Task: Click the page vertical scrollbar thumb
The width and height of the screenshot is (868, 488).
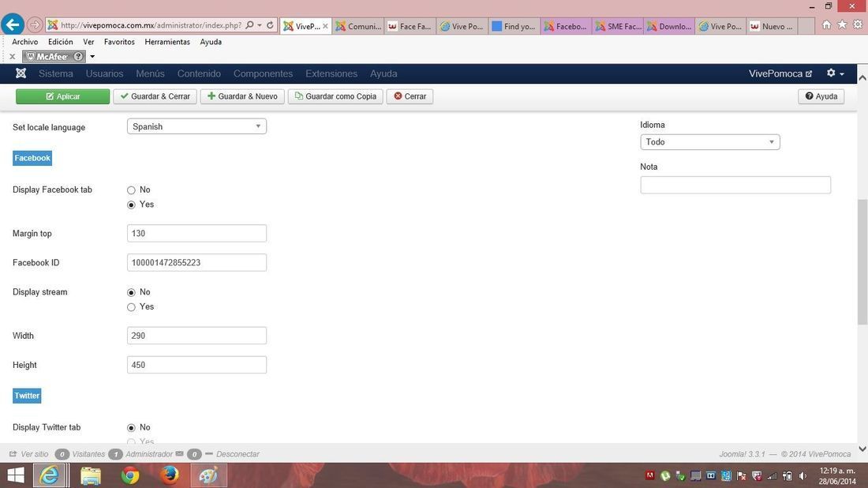Action: pos(862,261)
